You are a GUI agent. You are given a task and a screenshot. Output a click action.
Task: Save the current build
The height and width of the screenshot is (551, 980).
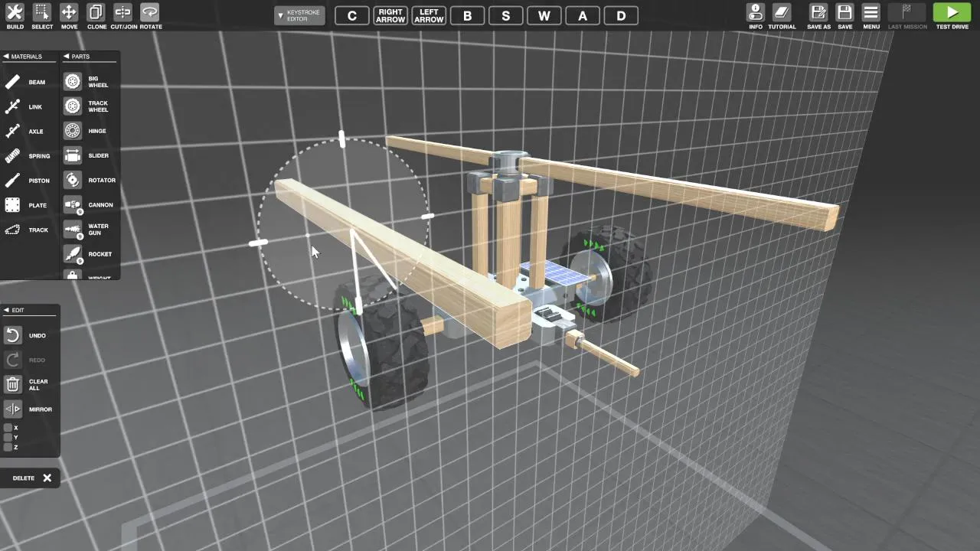tap(844, 16)
